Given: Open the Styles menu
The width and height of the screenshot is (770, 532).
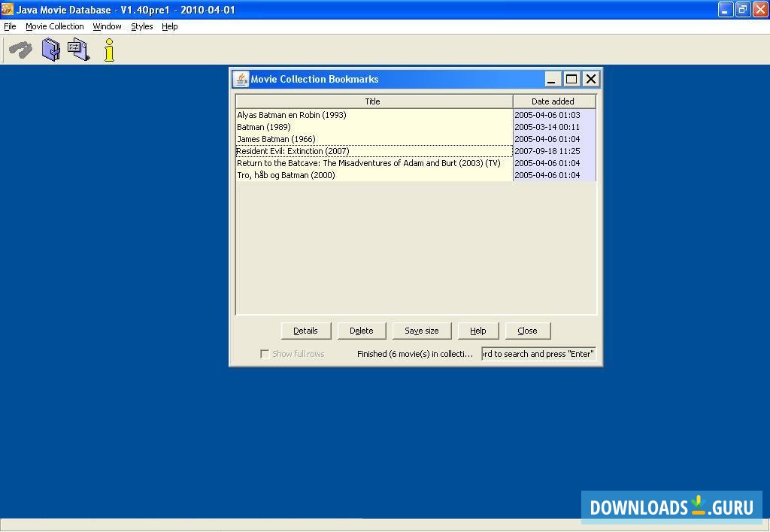Looking at the screenshot, I should pyautogui.click(x=141, y=26).
